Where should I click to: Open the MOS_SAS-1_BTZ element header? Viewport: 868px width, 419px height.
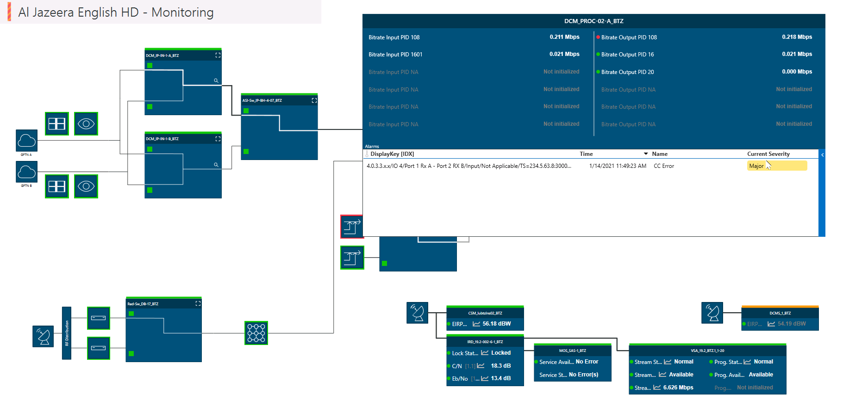[573, 350]
